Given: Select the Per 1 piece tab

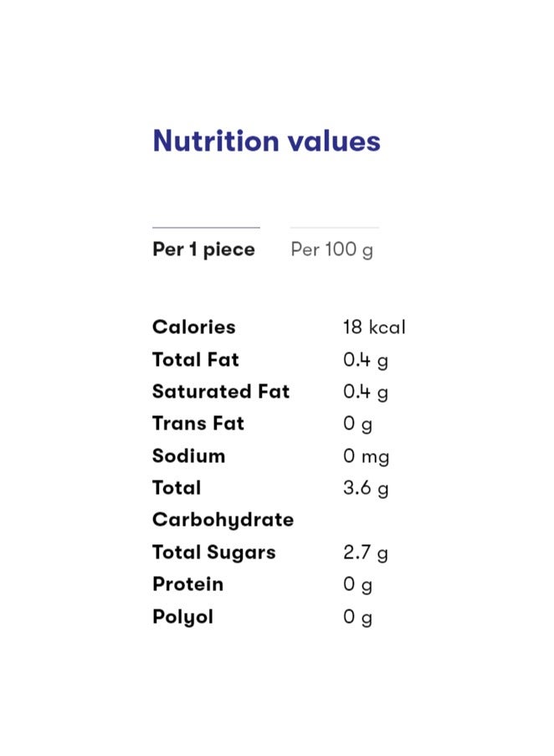Looking at the screenshot, I should click(x=203, y=249).
